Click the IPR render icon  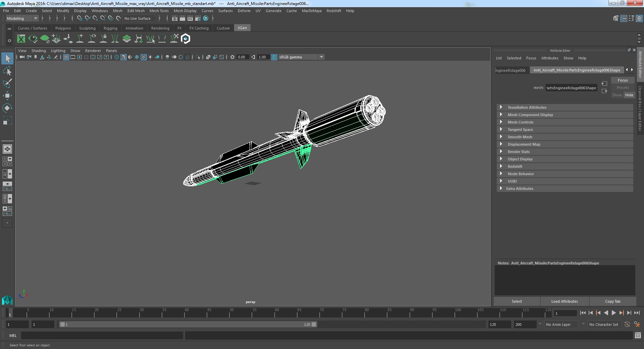[190, 18]
